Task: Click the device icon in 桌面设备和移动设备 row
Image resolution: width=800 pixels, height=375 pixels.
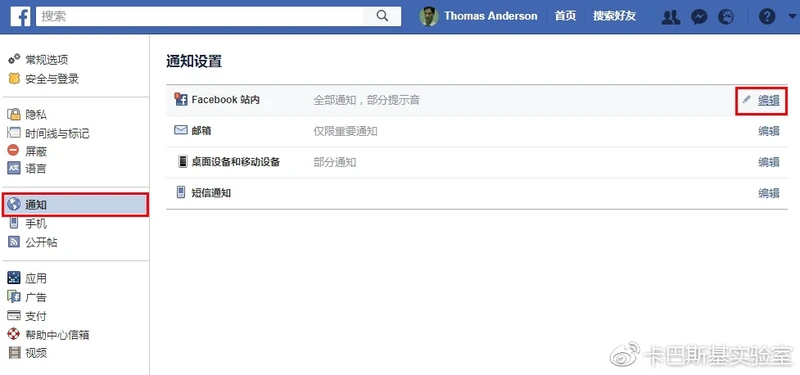Action: tap(183, 162)
